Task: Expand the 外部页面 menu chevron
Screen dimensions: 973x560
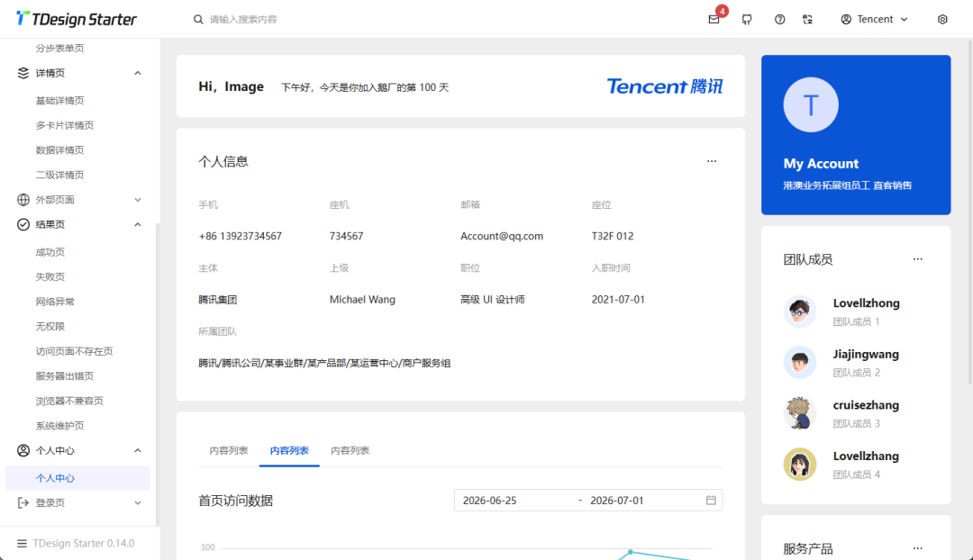Action: click(x=138, y=200)
